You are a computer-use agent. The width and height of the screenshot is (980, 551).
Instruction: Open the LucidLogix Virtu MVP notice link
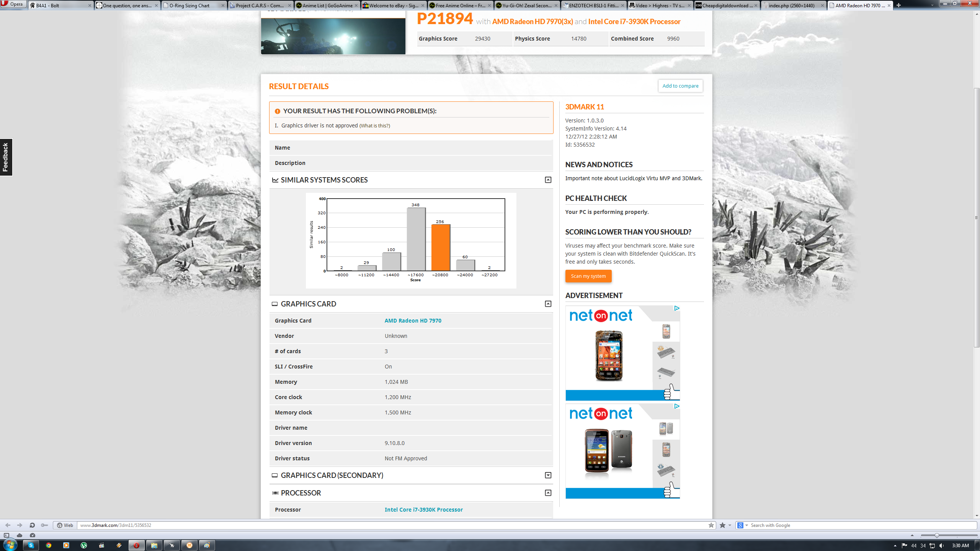(x=634, y=178)
